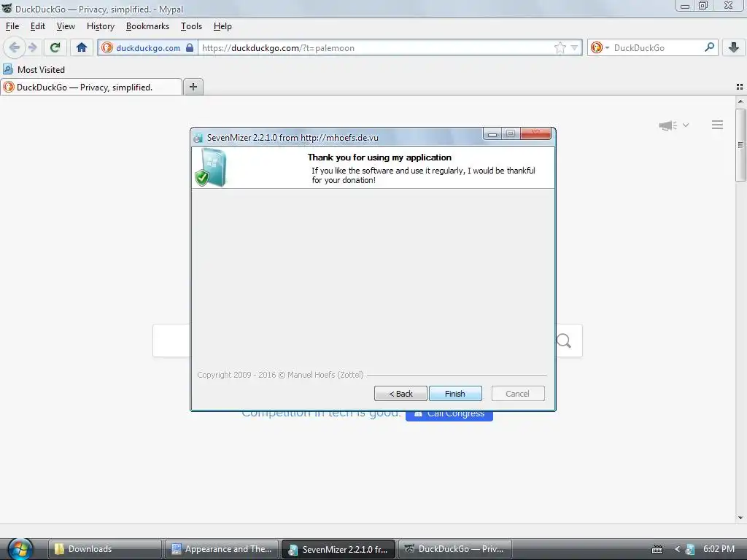Open a new tab with the plus button

[193, 87]
